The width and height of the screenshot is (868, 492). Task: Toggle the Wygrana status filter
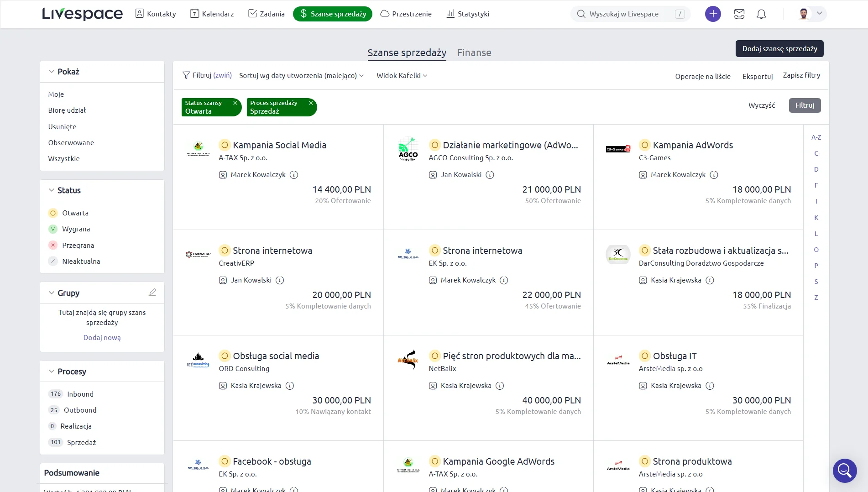tap(75, 229)
